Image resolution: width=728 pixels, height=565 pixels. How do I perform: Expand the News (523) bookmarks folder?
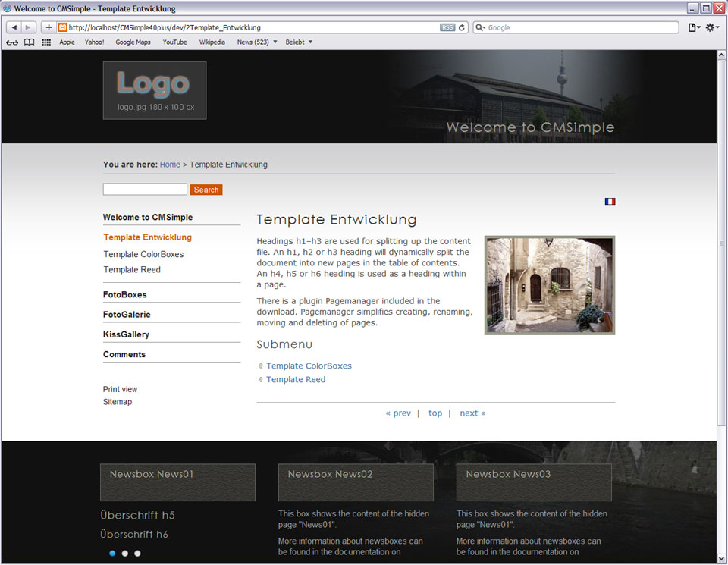click(x=257, y=42)
